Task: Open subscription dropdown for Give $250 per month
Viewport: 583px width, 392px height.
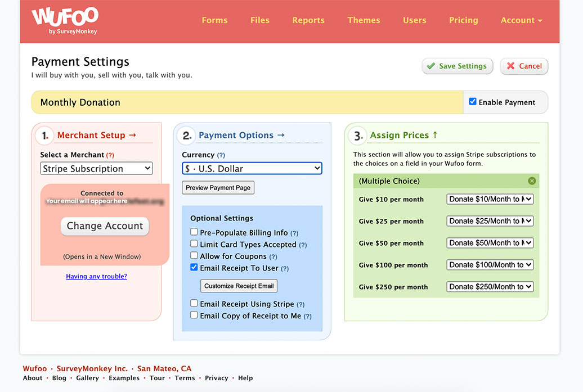Action: [490, 287]
